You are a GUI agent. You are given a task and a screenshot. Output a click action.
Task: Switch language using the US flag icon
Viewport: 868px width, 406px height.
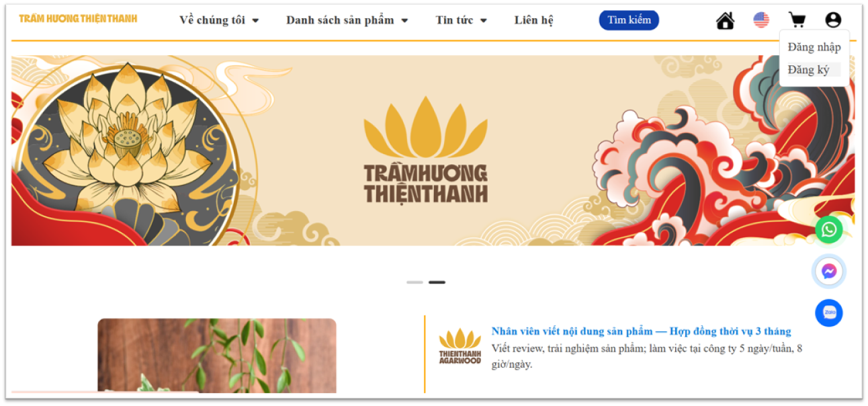coord(761,20)
